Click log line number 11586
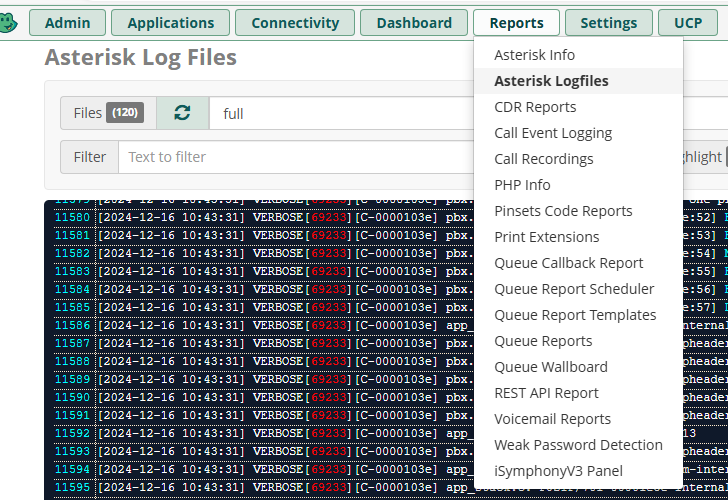The width and height of the screenshot is (728, 500). point(72,325)
